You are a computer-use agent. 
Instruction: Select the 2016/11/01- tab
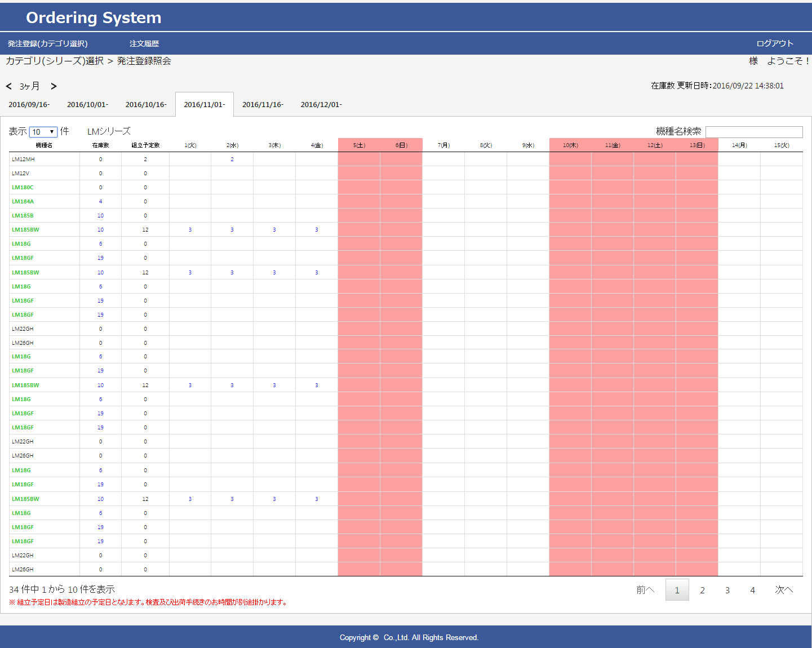point(205,104)
